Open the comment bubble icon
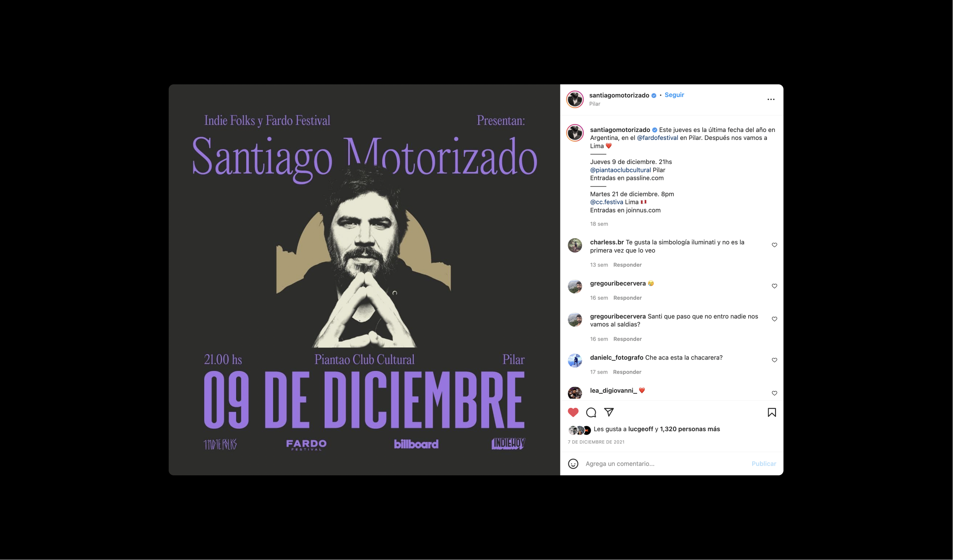Screen dimensions: 953x560 tap(591, 412)
